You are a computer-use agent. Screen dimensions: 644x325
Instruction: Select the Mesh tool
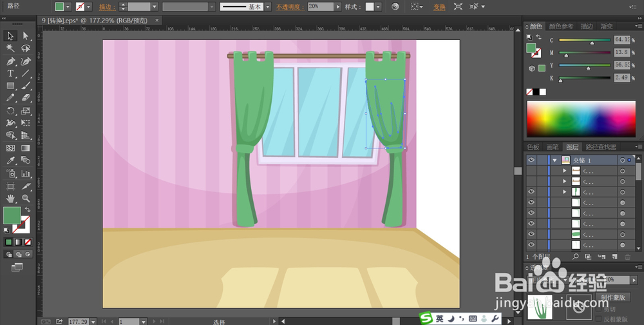[10, 148]
